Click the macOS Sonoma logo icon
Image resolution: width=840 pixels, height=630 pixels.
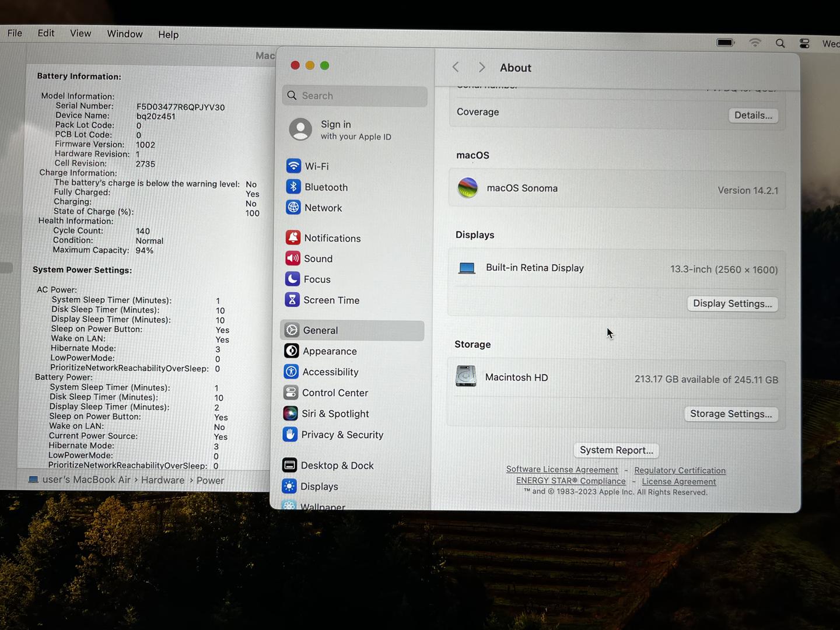(467, 188)
